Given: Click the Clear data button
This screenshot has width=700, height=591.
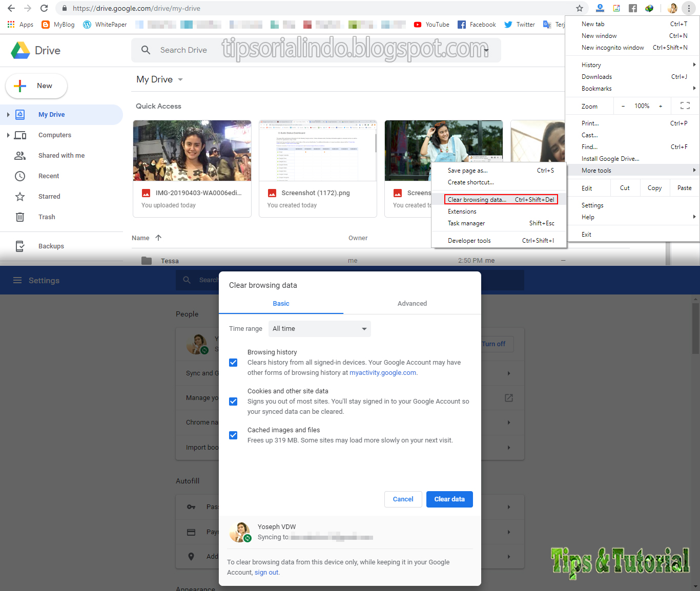Looking at the screenshot, I should 449,499.
